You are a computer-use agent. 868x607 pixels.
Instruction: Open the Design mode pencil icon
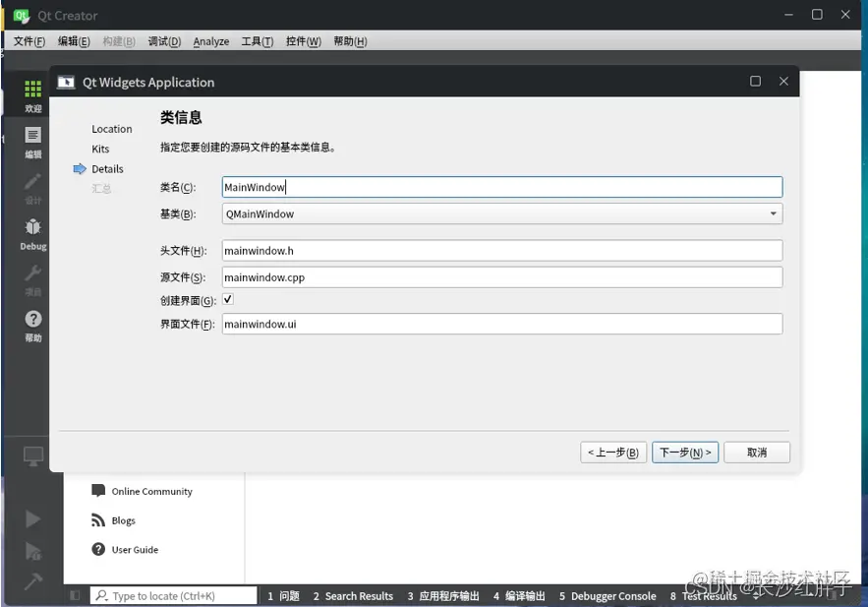tap(32, 182)
